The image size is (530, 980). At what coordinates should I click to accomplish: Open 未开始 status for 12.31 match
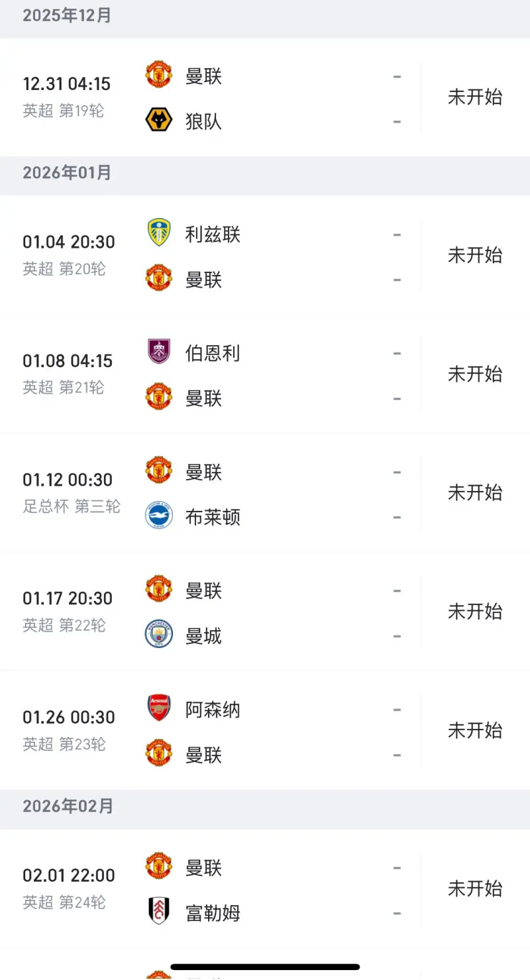click(x=475, y=97)
